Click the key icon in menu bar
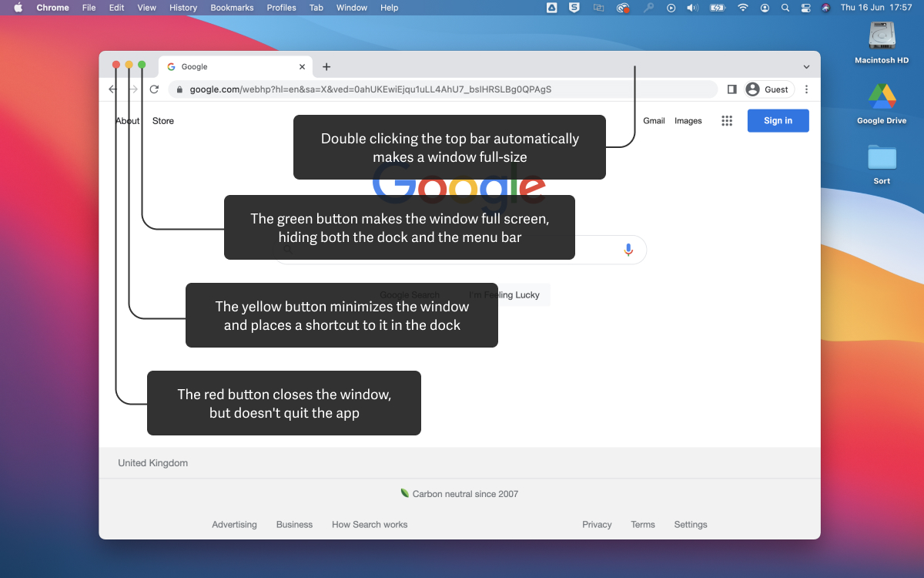Screen dimensions: 924x578 pos(648,8)
